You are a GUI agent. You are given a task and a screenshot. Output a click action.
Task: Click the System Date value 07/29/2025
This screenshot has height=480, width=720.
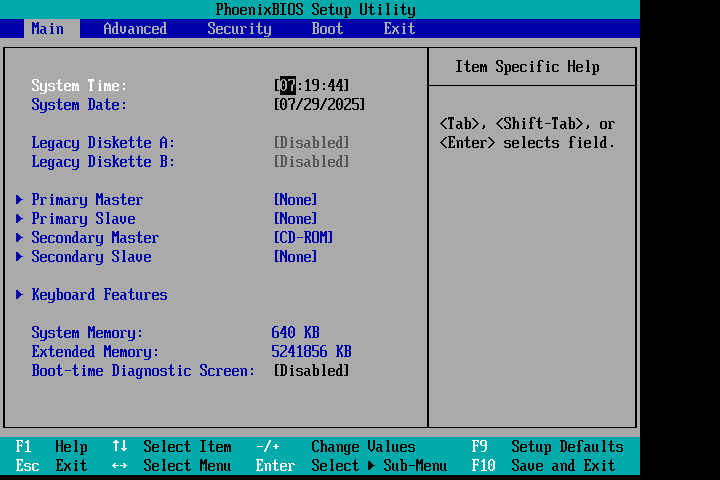(319, 104)
